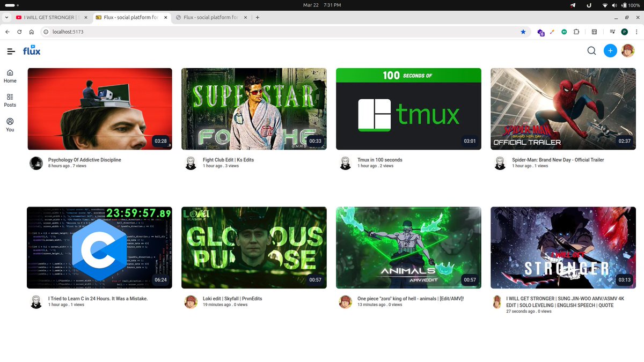The height and width of the screenshot is (362, 644).
Task: Open Psychology Of Addictive Discipline thumbnail
Action: 100,109
